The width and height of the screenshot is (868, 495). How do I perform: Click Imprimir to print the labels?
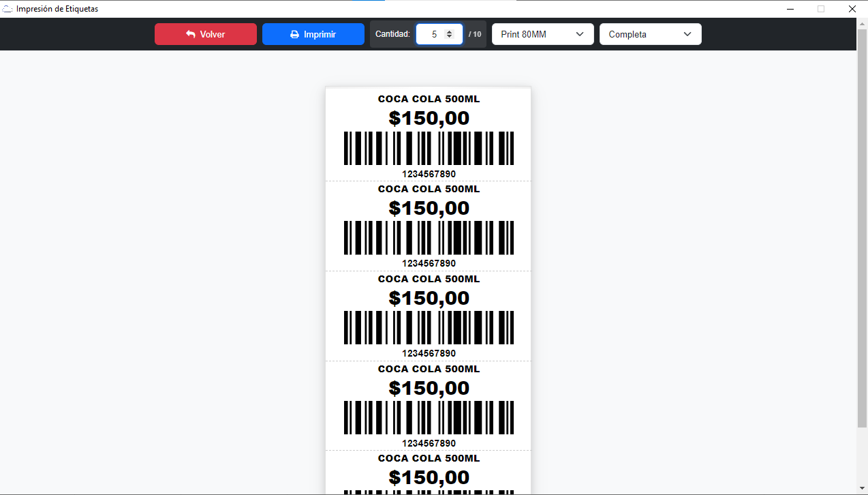click(313, 33)
